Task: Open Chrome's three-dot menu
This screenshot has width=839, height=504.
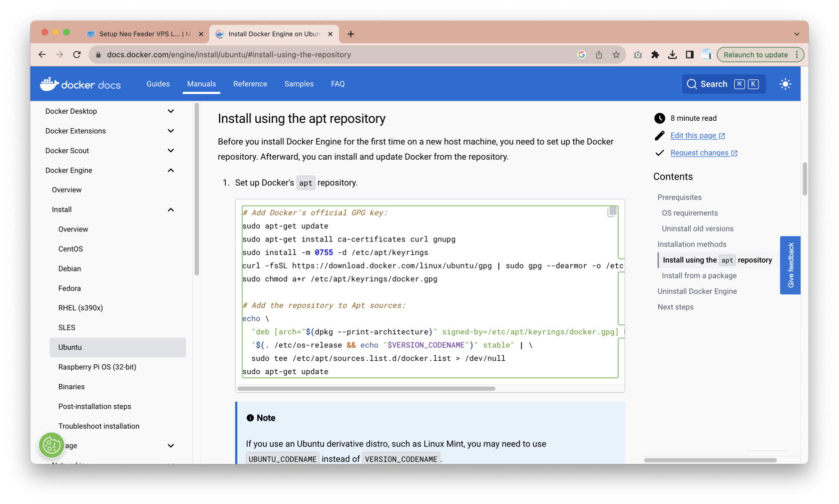Action: click(x=797, y=55)
